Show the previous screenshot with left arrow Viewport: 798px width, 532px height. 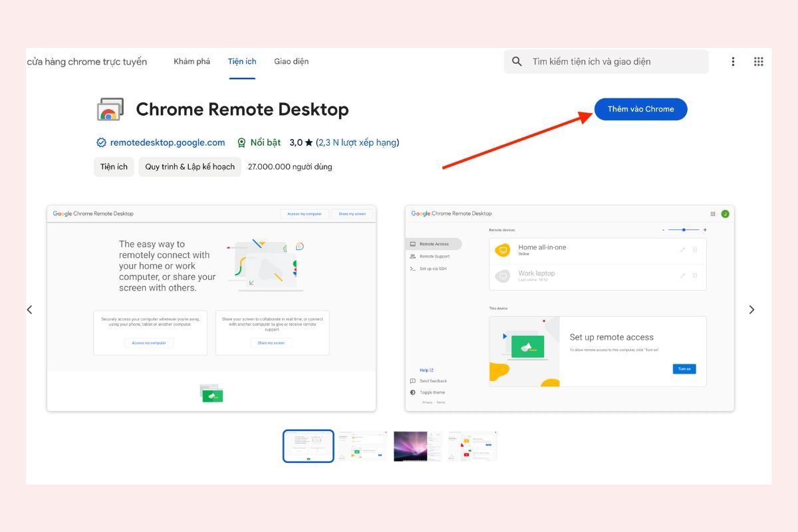pyautogui.click(x=29, y=309)
